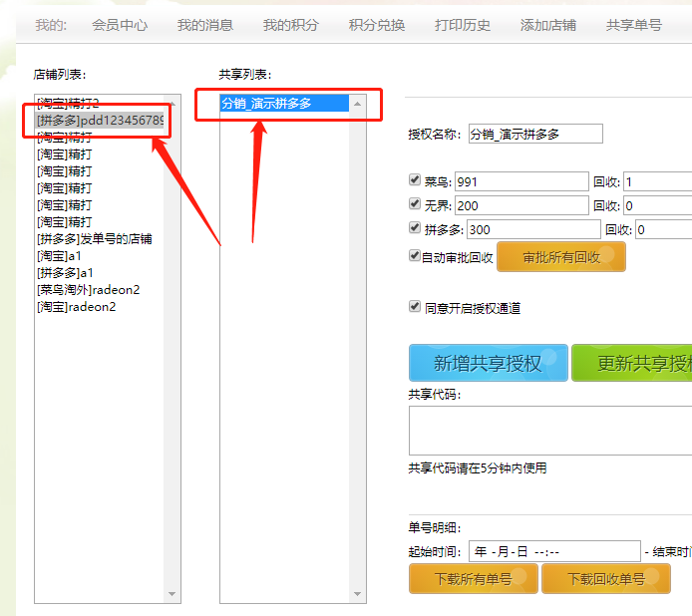Select [拼多多]pdd123456789 store in list
The width and height of the screenshot is (692, 616).
(100, 120)
